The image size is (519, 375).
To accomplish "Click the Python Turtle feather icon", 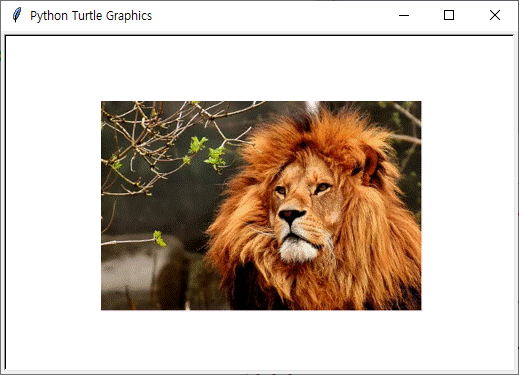I will click(17, 15).
